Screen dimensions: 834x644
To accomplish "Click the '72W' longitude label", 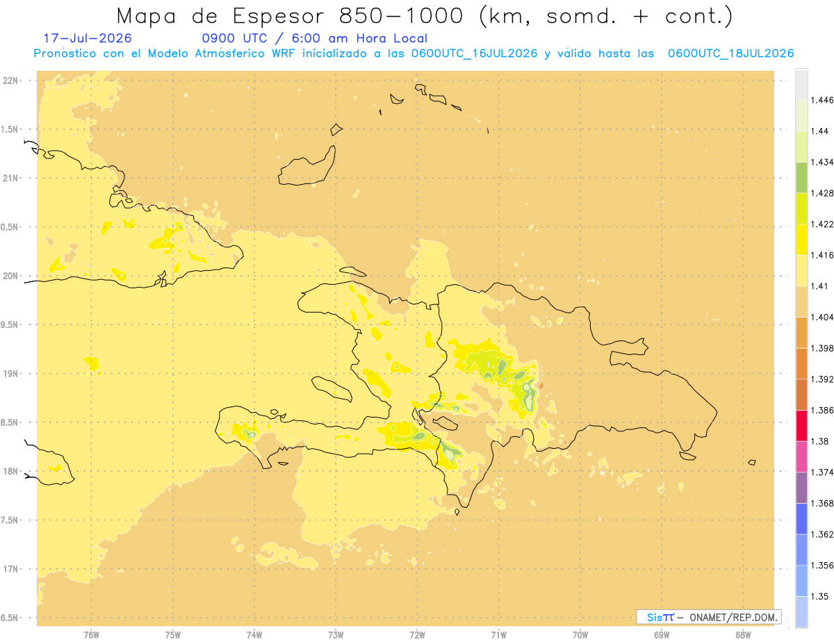I will [x=417, y=635].
